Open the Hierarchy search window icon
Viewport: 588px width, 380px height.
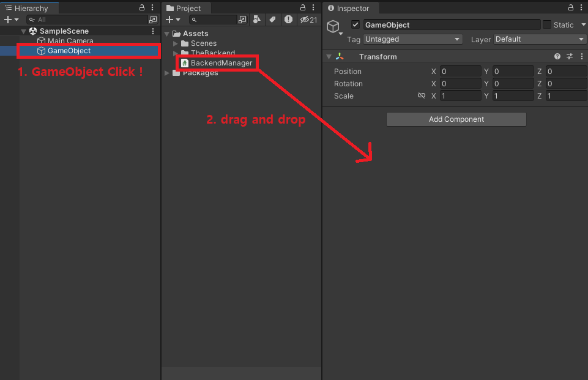click(153, 20)
